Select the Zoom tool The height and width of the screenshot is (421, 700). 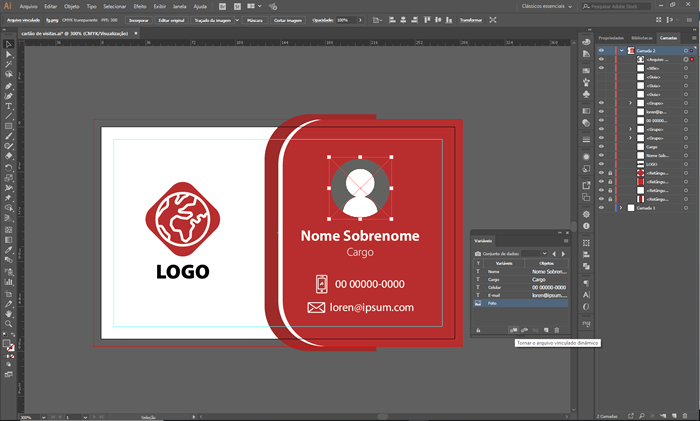point(8,324)
